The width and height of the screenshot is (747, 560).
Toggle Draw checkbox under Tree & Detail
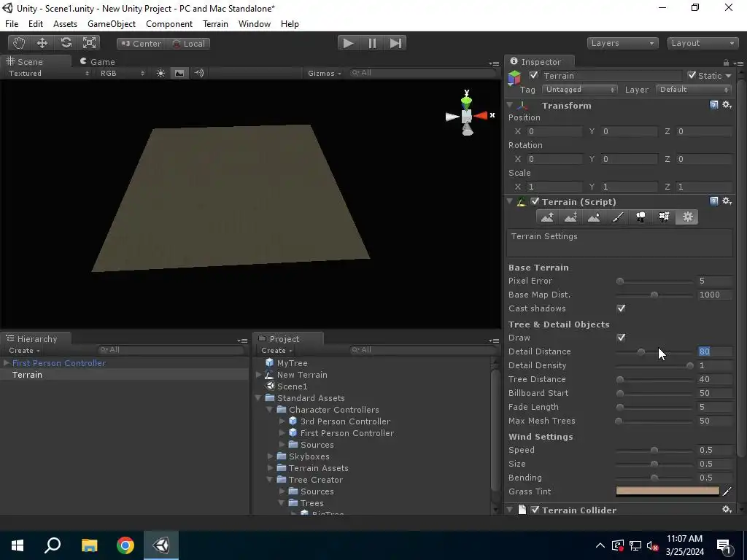click(621, 338)
